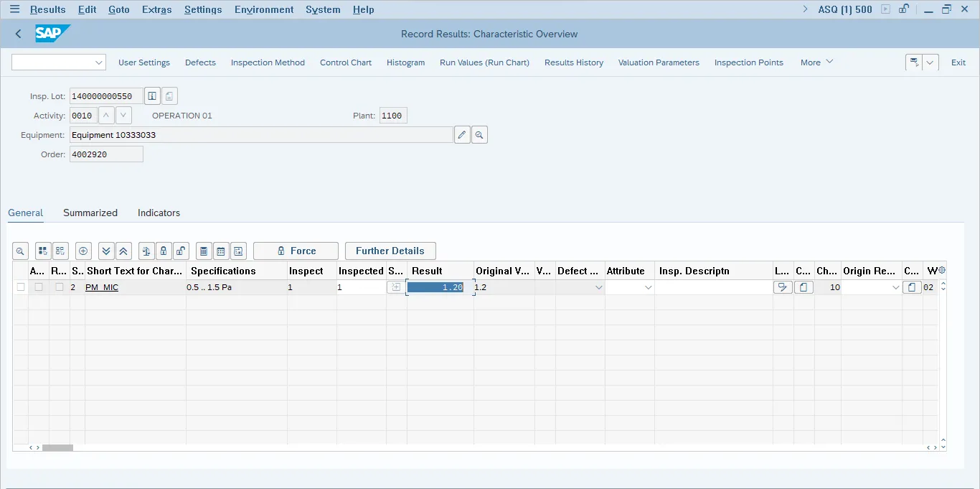Expand the More toolbar menu
This screenshot has height=489, width=980.
coord(816,62)
